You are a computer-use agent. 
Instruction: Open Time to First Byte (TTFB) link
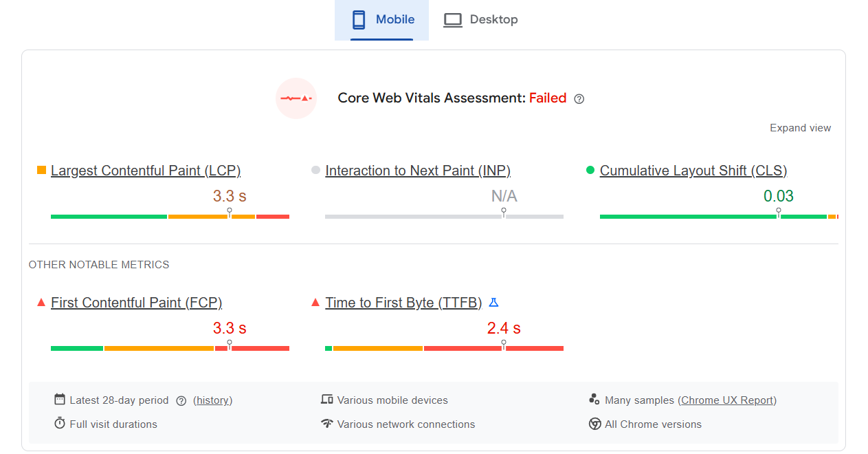(x=403, y=303)
